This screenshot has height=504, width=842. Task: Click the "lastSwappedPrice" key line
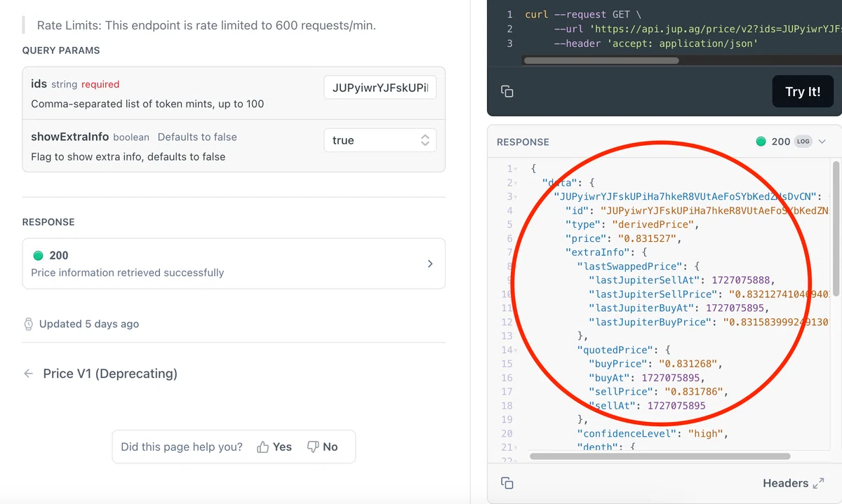(x=639, y=266)
